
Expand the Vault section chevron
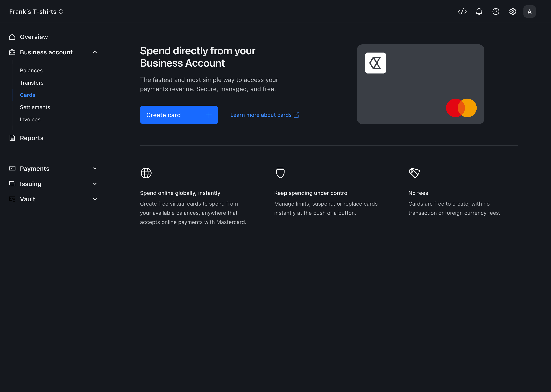(95, 199)
